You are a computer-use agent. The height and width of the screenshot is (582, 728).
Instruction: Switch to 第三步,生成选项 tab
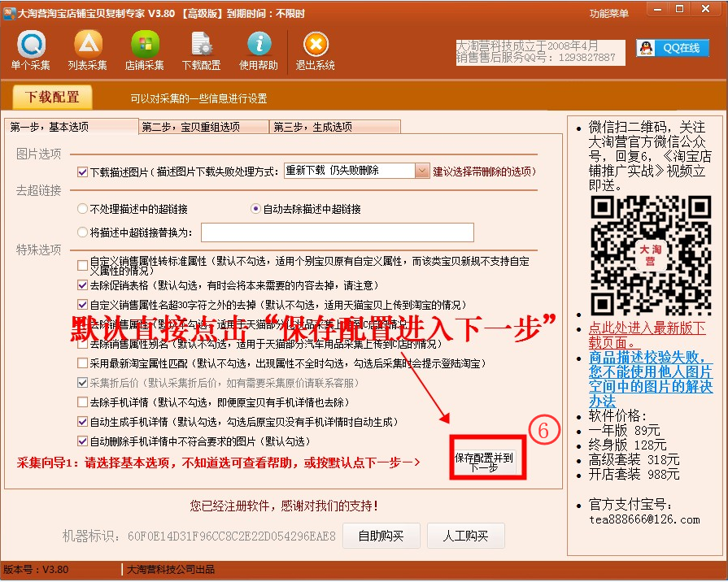pyautogui.click(x=335, y=127)
